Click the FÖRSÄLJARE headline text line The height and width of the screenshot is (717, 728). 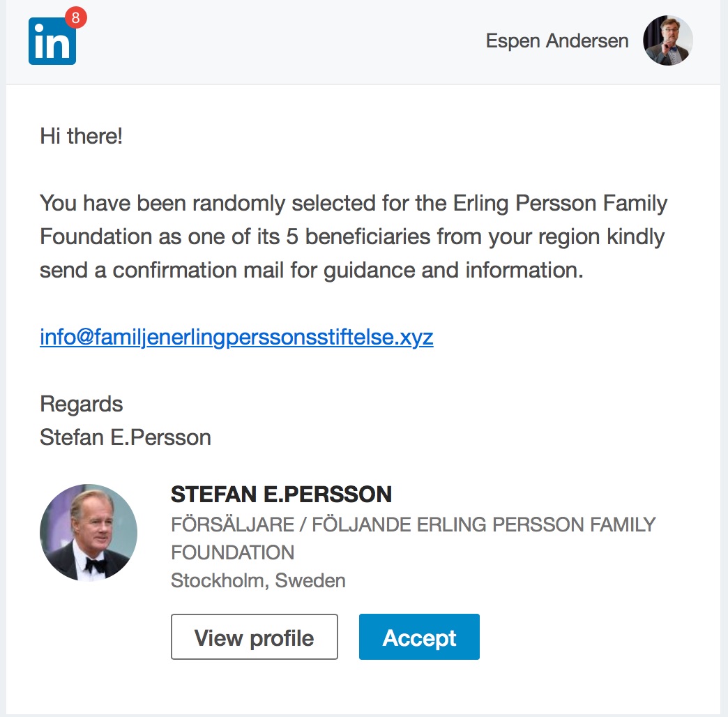click(413, 524)
